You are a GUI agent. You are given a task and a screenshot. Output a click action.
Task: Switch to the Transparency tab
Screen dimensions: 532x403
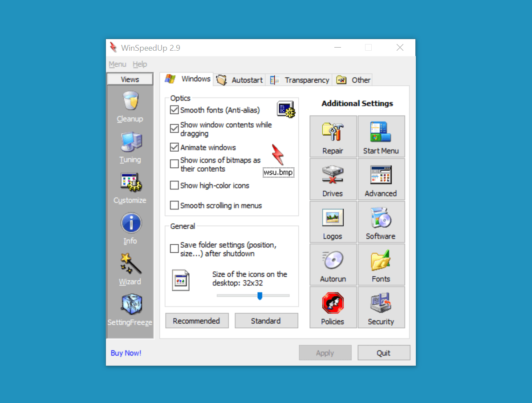300,80
